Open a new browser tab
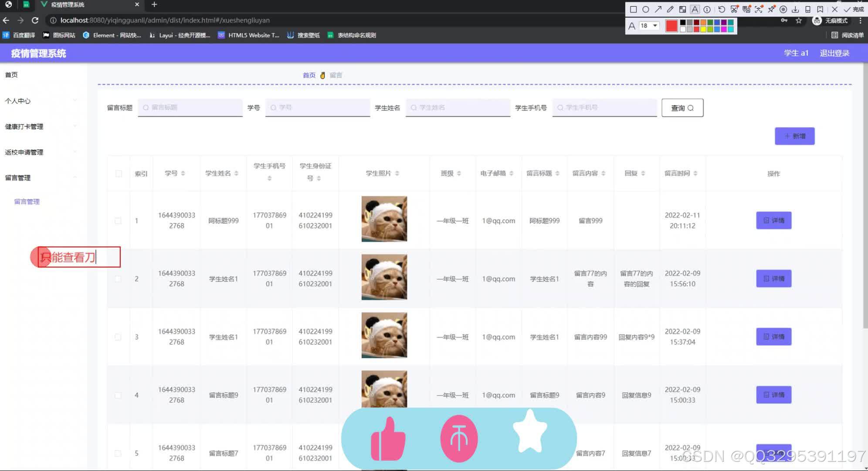 154,4
